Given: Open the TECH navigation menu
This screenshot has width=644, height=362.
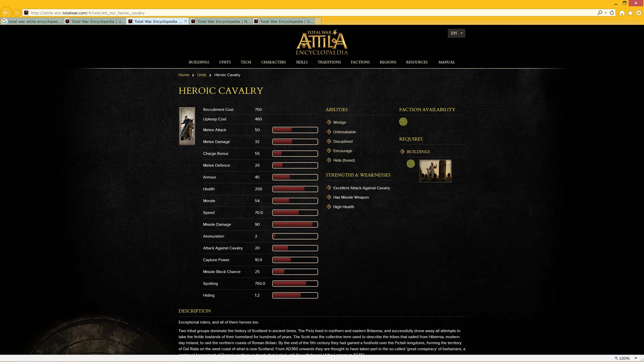Looking at the screenshot, I should click(246, 62).
